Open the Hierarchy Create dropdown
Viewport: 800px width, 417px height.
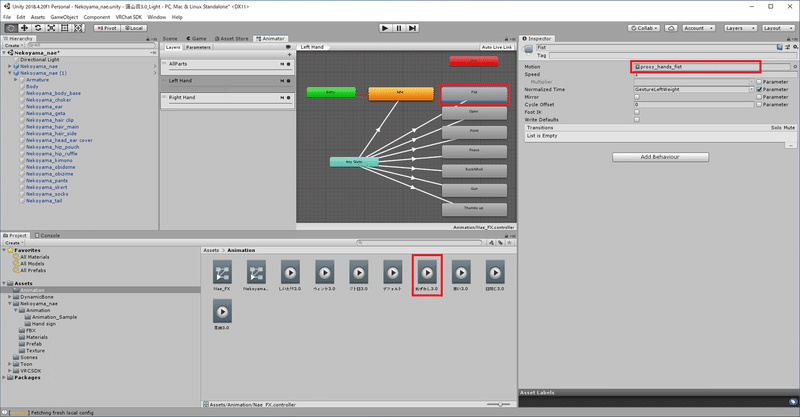click(x=14, y=45)
